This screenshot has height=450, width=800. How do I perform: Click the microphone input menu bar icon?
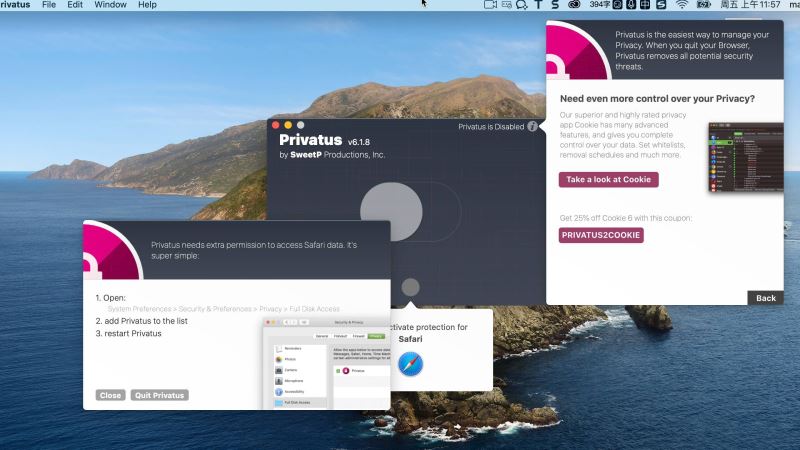631,5
